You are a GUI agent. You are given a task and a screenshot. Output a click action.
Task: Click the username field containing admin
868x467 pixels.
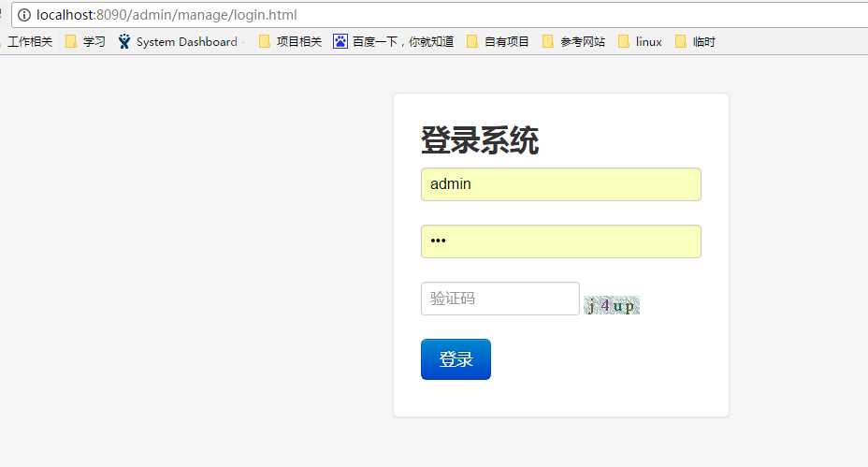click(561, 184)
